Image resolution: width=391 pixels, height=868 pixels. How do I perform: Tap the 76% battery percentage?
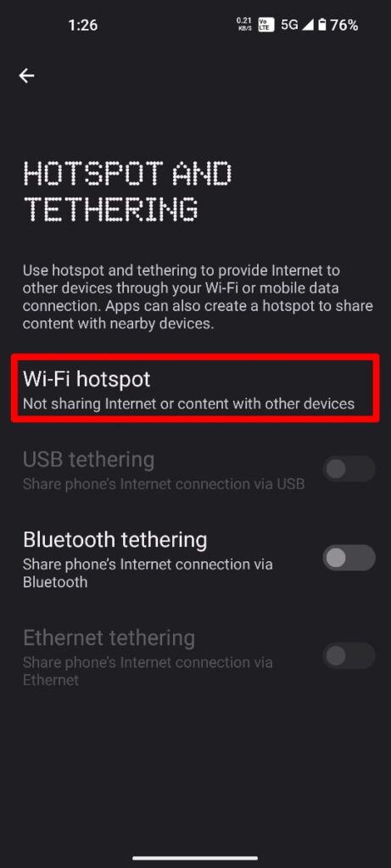[344, 25]
